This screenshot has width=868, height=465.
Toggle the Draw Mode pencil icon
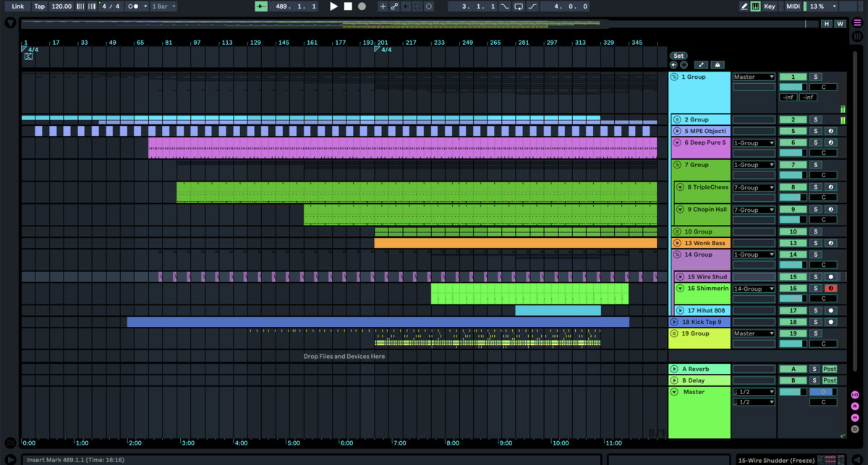(x=744, y=7)
